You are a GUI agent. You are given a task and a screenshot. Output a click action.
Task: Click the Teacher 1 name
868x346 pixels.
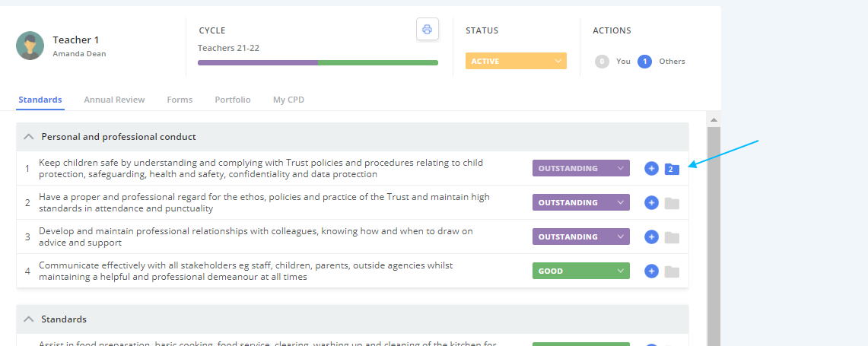pos(76,40)
